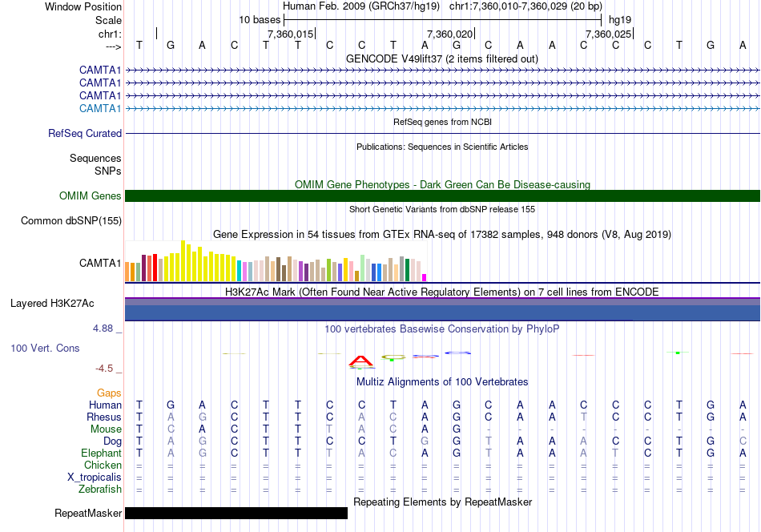Click the CAMTA1 label beside GTEx chart
This screenshot has width=761, height=532.
coord(100,263)
